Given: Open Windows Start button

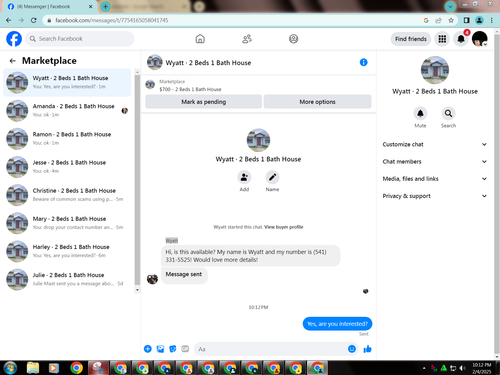Looking at the screenshot, I should coord(9,368).
